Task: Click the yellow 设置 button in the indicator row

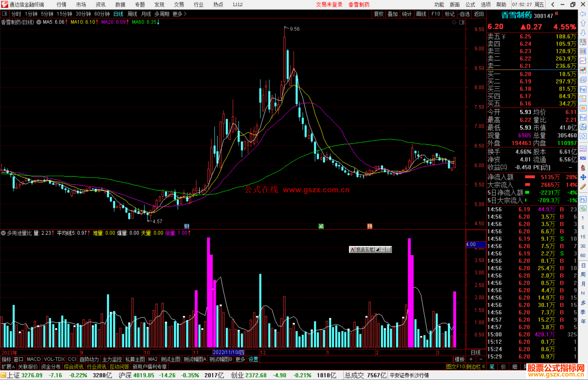Action: tap(253, 359)
